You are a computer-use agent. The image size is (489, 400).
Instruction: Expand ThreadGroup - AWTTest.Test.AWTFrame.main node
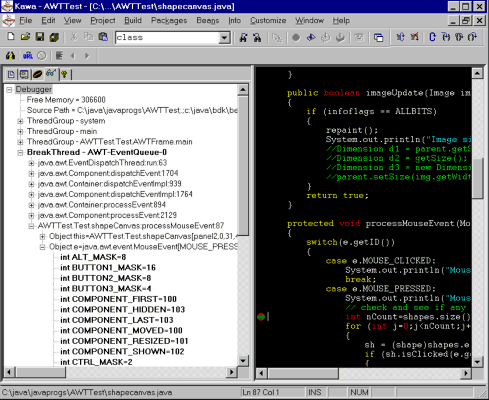coord(20,142)
